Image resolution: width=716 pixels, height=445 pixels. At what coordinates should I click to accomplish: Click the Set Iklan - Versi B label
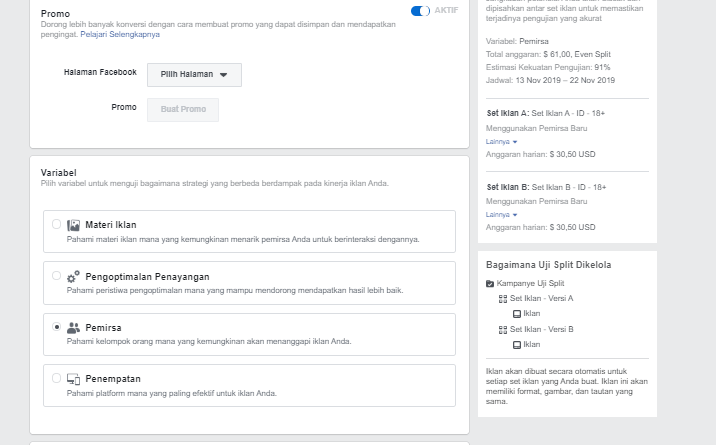pyautogui.click(x=542, y=330)
